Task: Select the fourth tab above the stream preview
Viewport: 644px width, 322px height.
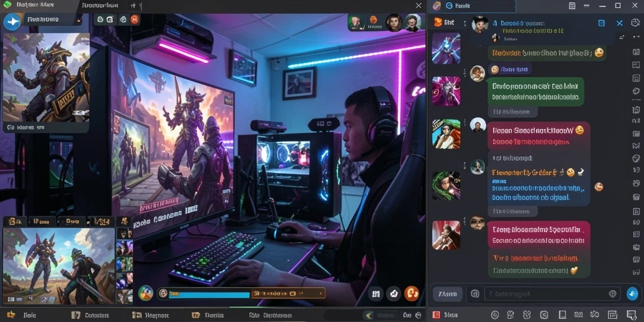Action: point(101,221)
